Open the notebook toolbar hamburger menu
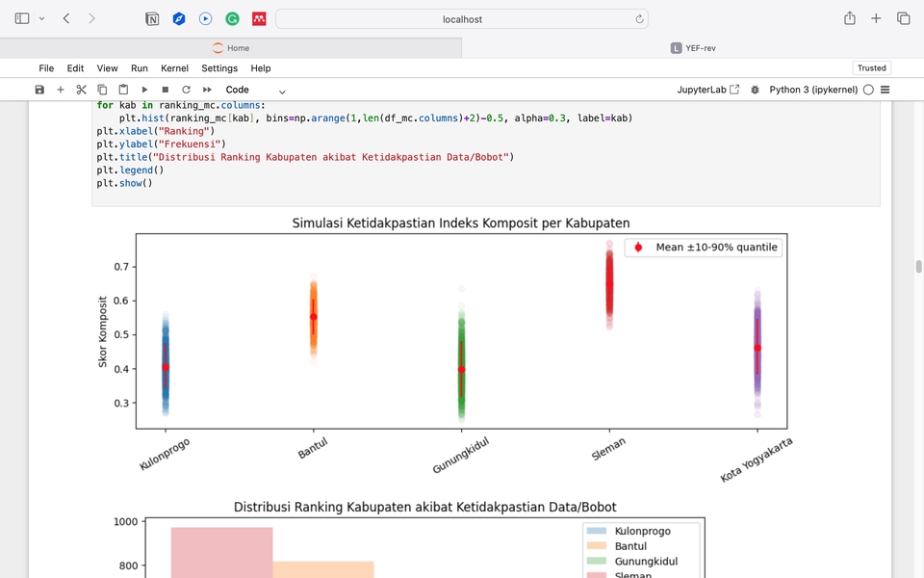 pyautogui.click(x=885, y=90)
